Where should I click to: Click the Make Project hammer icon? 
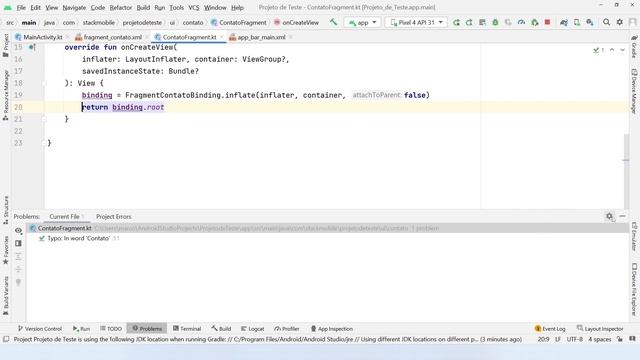333,22
